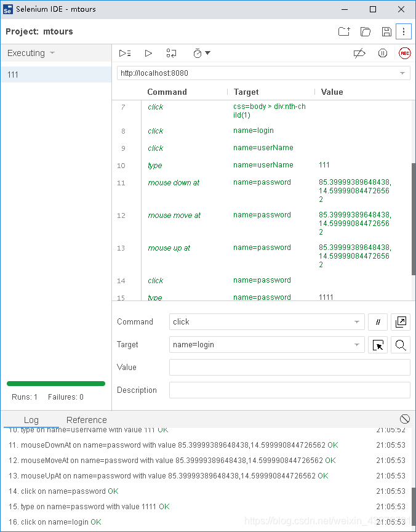Screen dimensions: 416x532
Task: Start recording with the REC button
Action: coord(405,54)
